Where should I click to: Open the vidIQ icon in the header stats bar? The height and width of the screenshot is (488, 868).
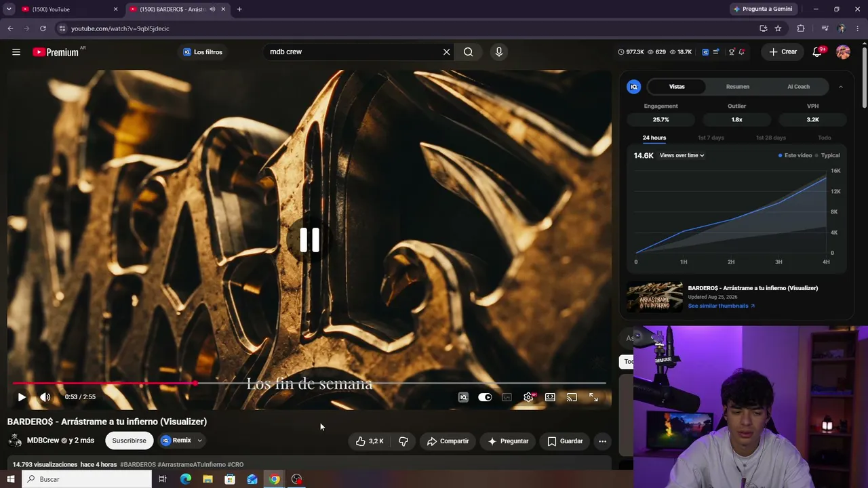(x=705, y=52)
